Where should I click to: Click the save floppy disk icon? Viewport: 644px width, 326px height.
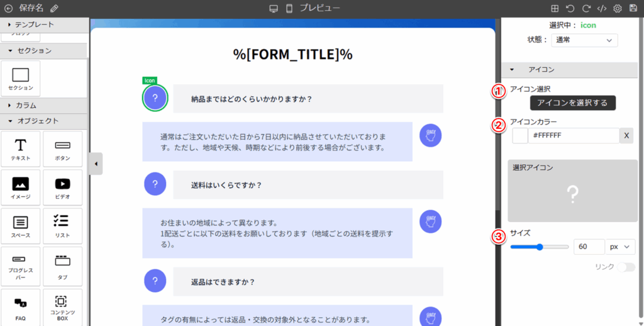click(x=633, y=9)
